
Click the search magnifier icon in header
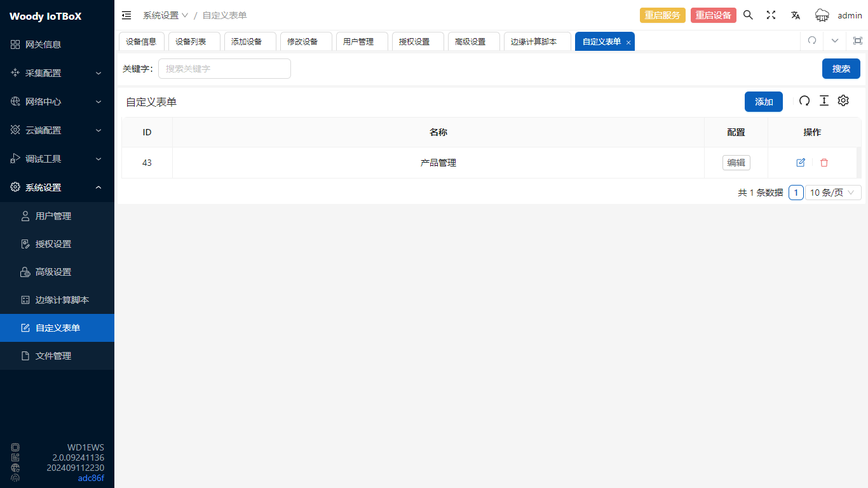point(748,15)
